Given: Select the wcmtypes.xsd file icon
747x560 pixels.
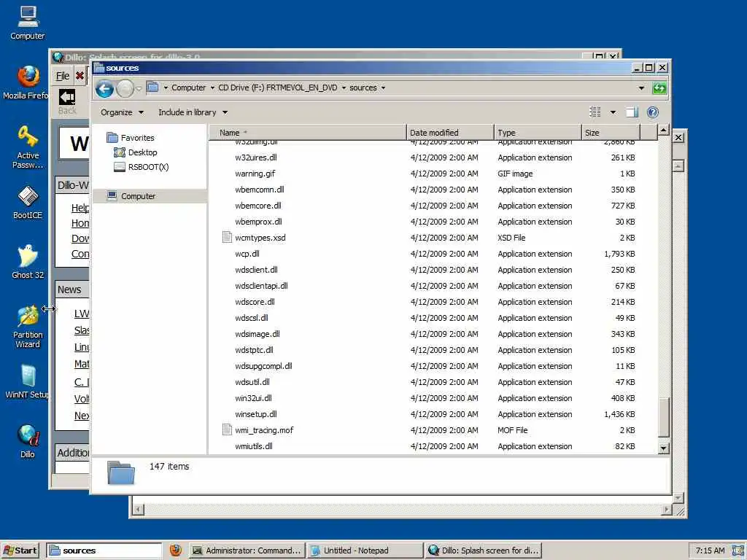Looking at the screenshot, I should [x=228, y=237].
